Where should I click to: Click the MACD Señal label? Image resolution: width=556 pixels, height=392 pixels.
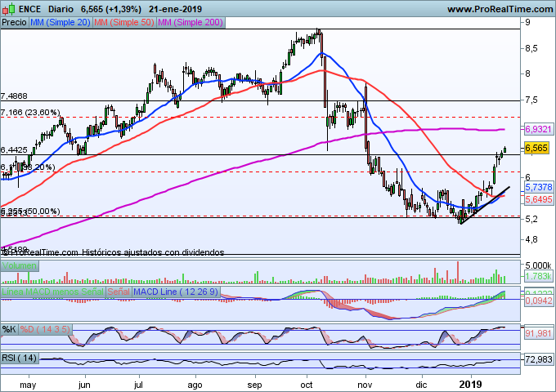pyautogui.click(x=118, y=292)
